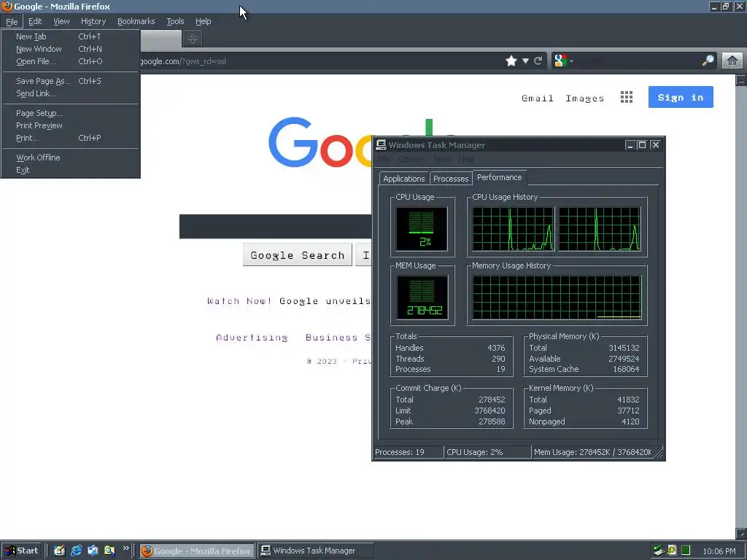The width and height of the screenshot is (747, 560).
Task: Launch first quick launch icon next to Start
Action: (x=59, y=551)
